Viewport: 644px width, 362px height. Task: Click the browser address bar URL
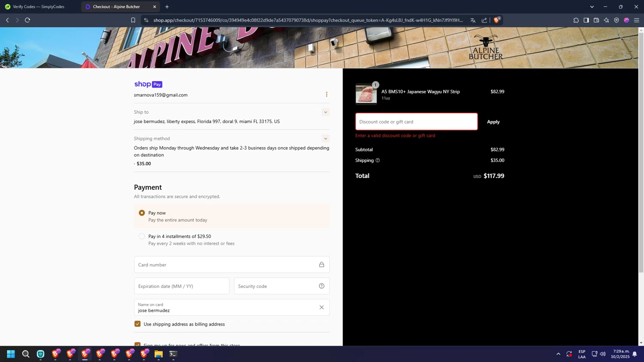pos(308,20)
